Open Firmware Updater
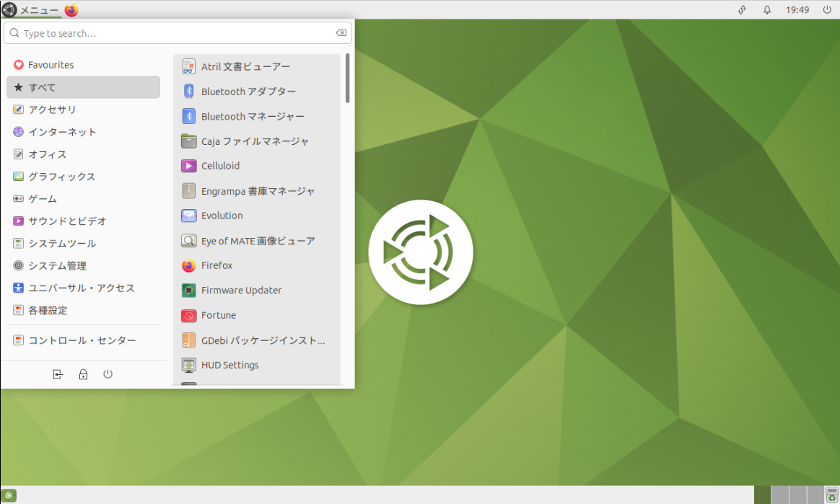Viewport: 840px width, 504px height. pos(241,291)
